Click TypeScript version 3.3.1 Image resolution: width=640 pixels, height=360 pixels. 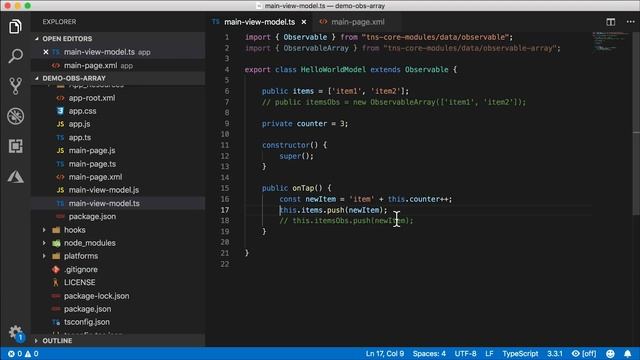[x=554, y=354]
